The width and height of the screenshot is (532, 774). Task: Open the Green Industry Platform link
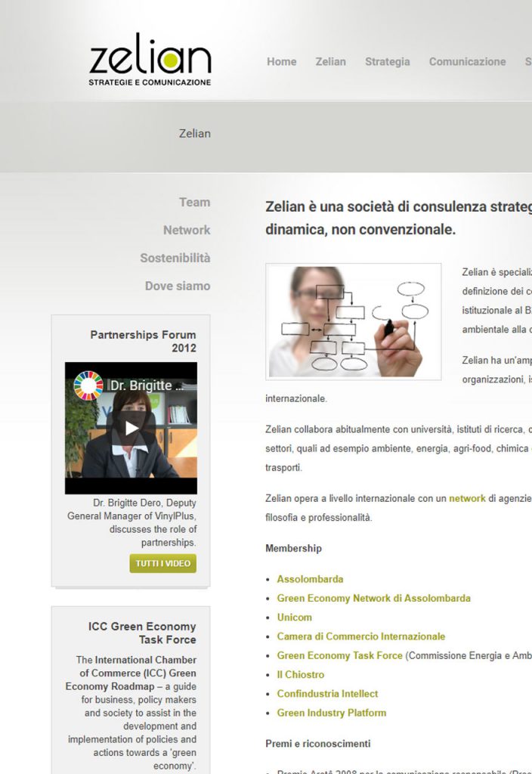coord(332,713)
